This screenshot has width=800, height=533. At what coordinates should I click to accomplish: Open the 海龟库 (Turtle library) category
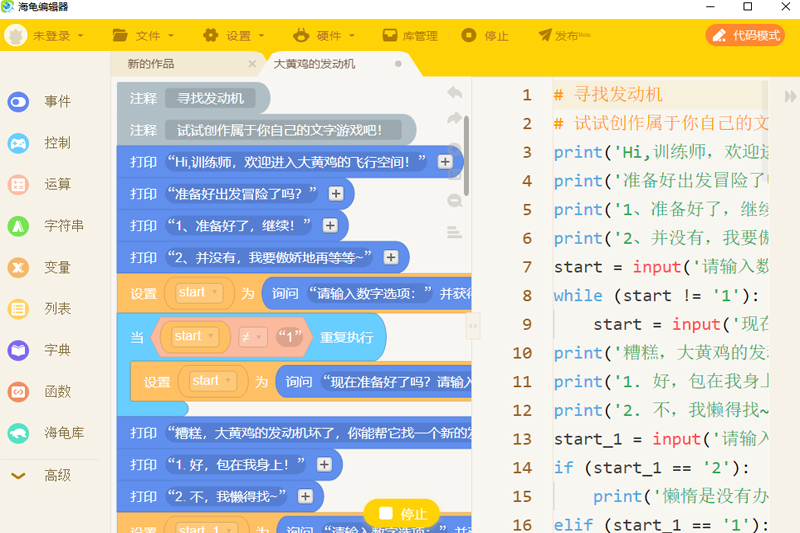[46, 433]
